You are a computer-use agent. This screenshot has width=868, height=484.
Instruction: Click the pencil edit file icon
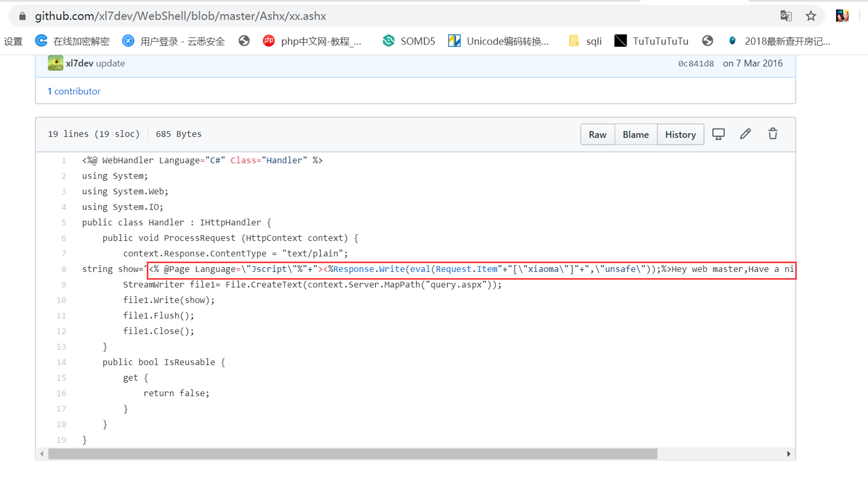click(x=745, y=134)
